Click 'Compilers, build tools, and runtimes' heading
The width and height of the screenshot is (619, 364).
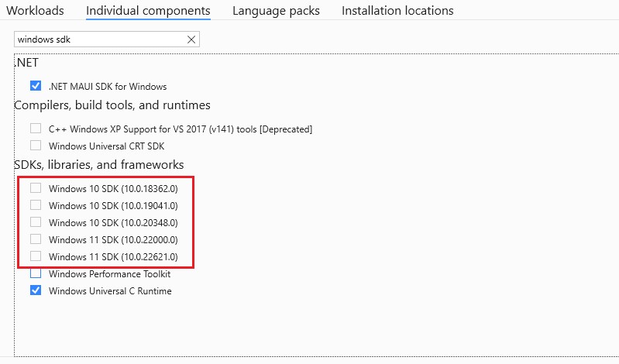[x=112, y=105]
